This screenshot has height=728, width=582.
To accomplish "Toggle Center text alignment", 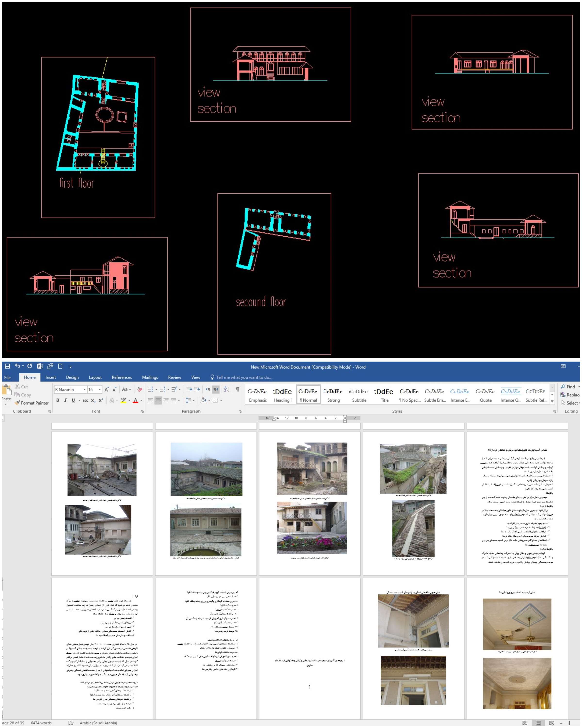I will pos(158,400).
